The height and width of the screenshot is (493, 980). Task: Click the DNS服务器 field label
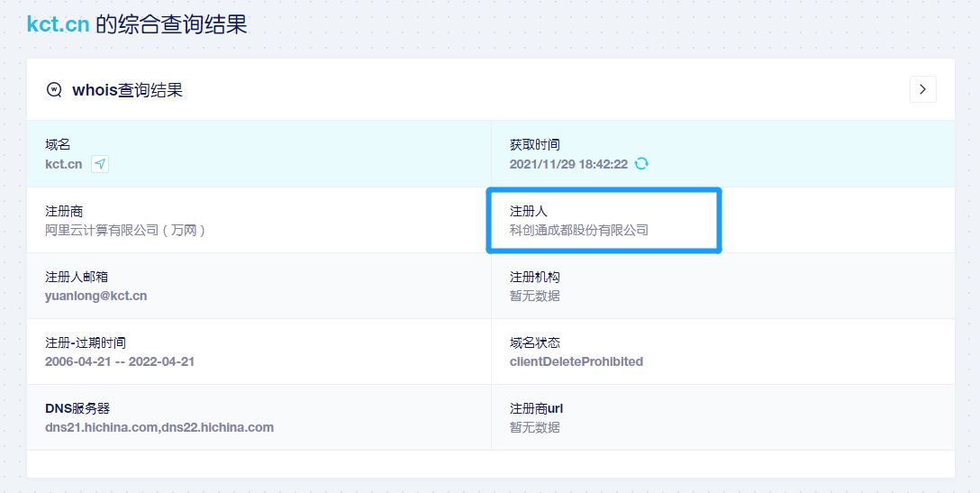tap(77, 408)
